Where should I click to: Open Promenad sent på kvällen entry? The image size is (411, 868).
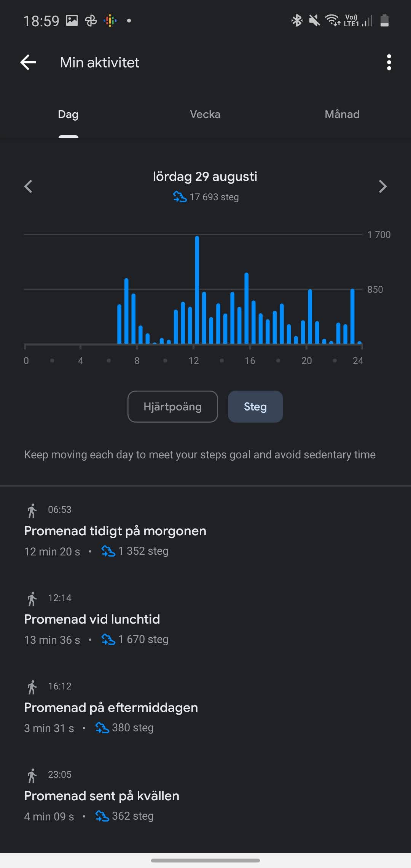pos(102,796)
